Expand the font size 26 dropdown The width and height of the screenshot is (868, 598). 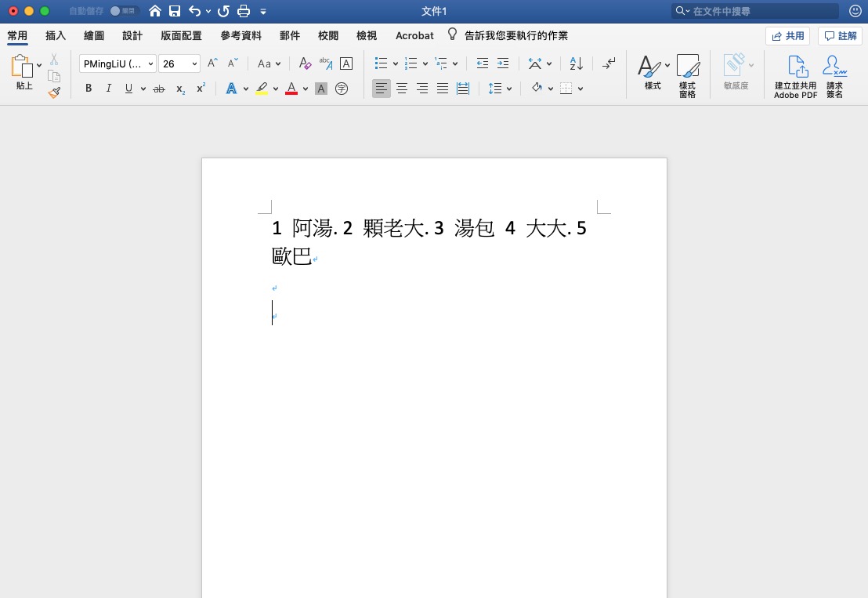click(194, 63)
